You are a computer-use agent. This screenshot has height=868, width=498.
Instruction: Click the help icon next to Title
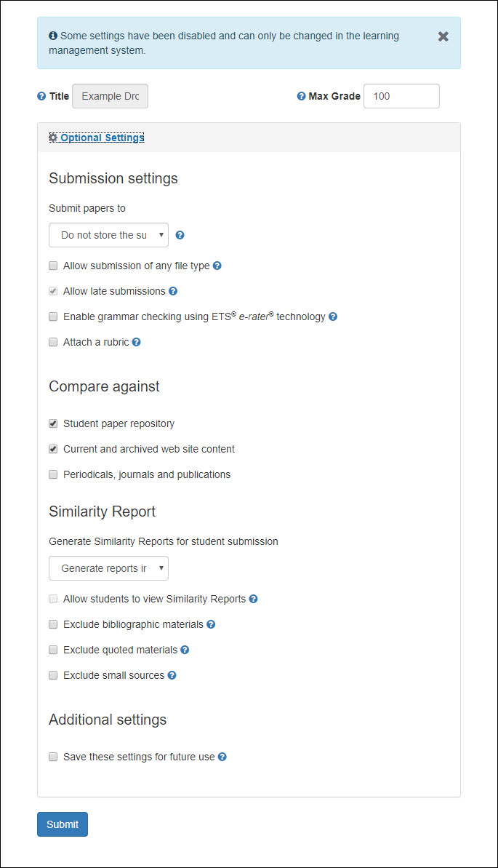[x=41, y=95]
